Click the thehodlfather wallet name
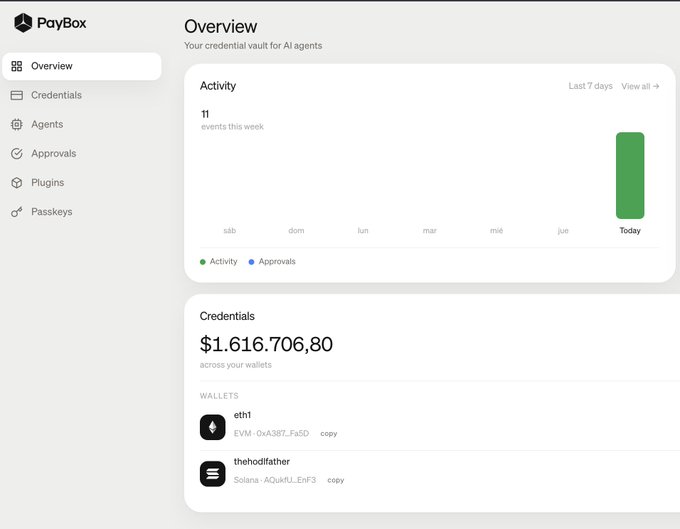The width and height of the screenshot is (680, 529). pos(262,462)
